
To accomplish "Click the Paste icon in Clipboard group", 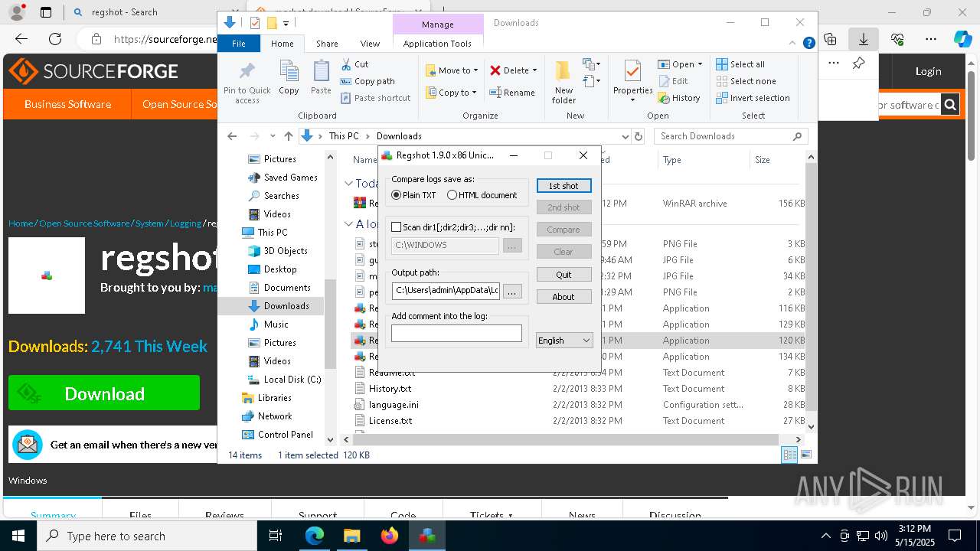I will click(x=321, y=72).
